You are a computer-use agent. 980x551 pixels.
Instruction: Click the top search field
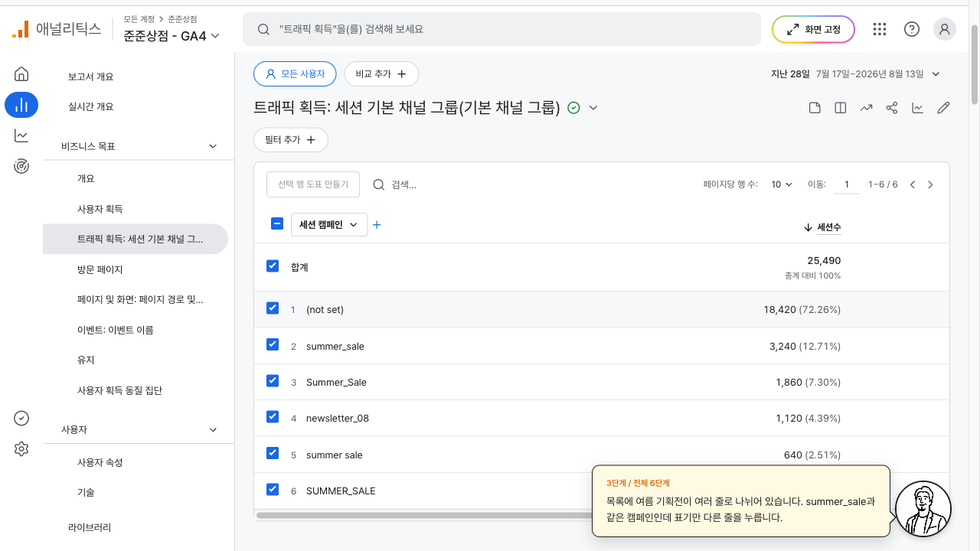(501, 29)
